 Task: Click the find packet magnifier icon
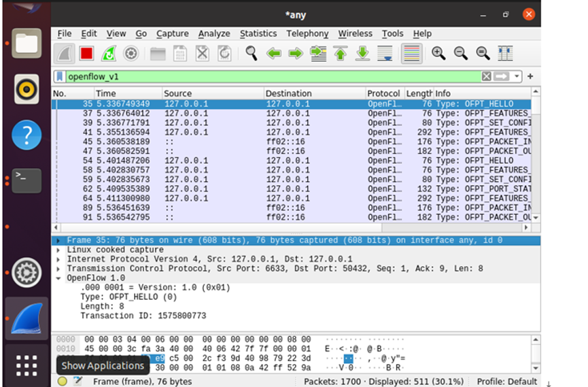pyautogui.click(x=252, y=53)
